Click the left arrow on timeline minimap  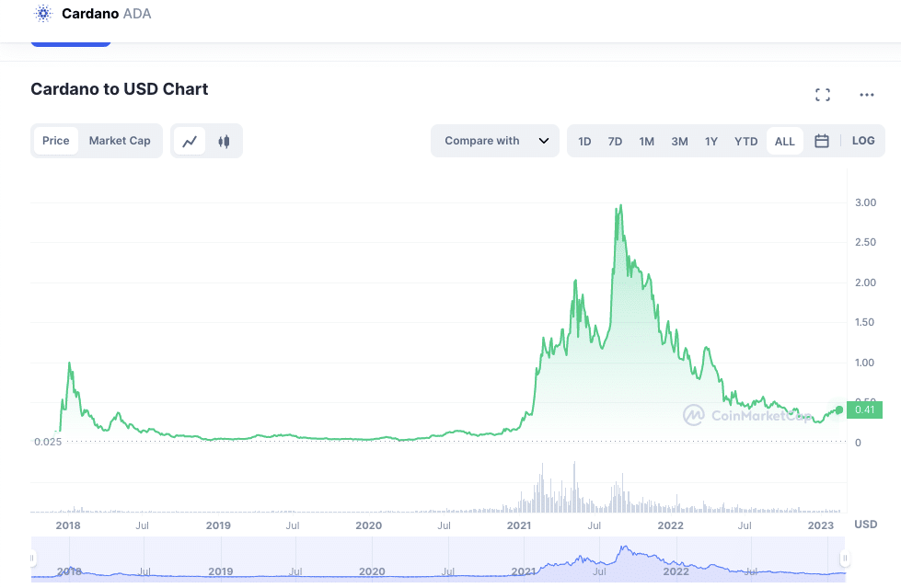coord(31,559)
